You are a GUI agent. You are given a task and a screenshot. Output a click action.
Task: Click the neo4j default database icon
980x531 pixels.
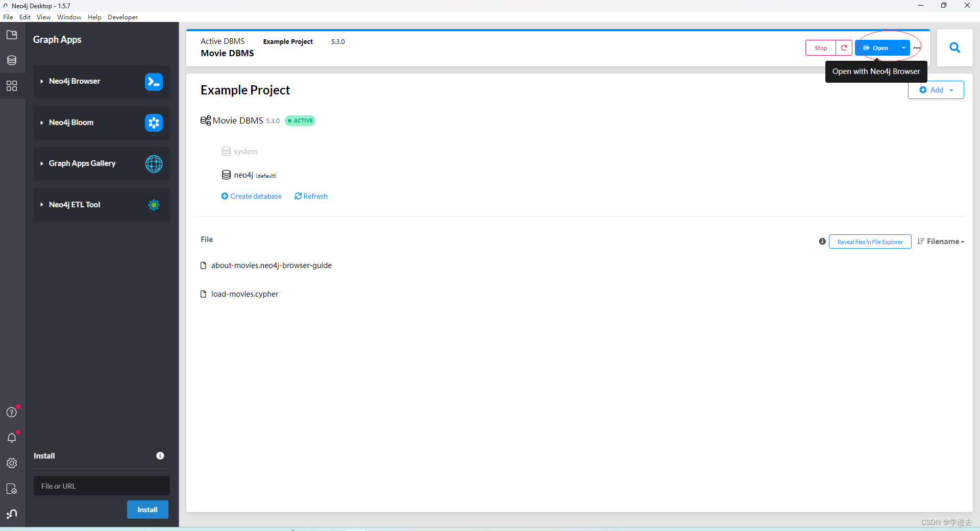(226, 175)
